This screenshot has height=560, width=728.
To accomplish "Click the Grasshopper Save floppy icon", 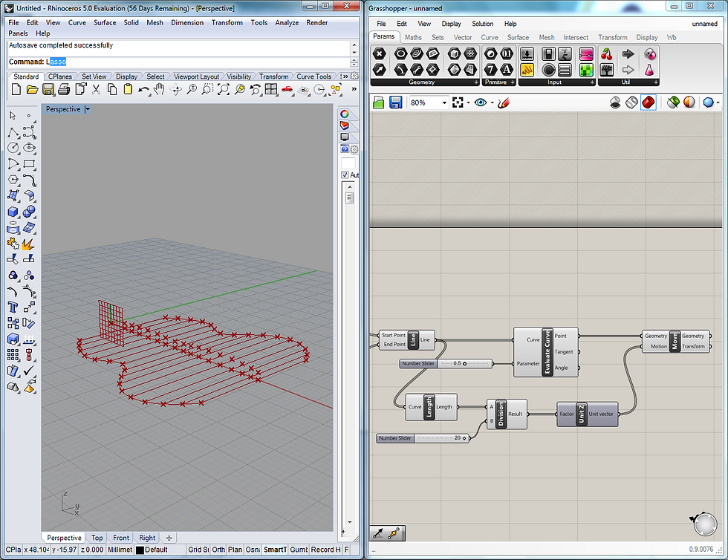I will coord(395,102).
